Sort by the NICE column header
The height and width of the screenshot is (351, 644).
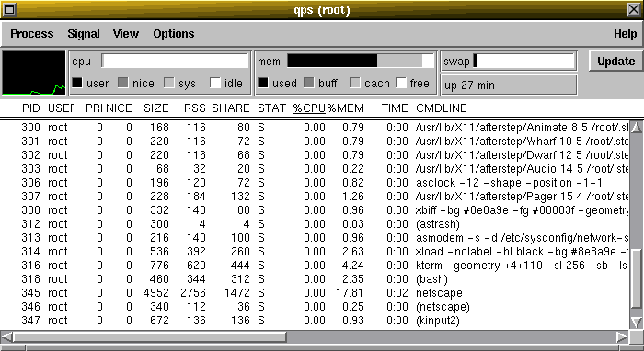click(x=119, y=108)
